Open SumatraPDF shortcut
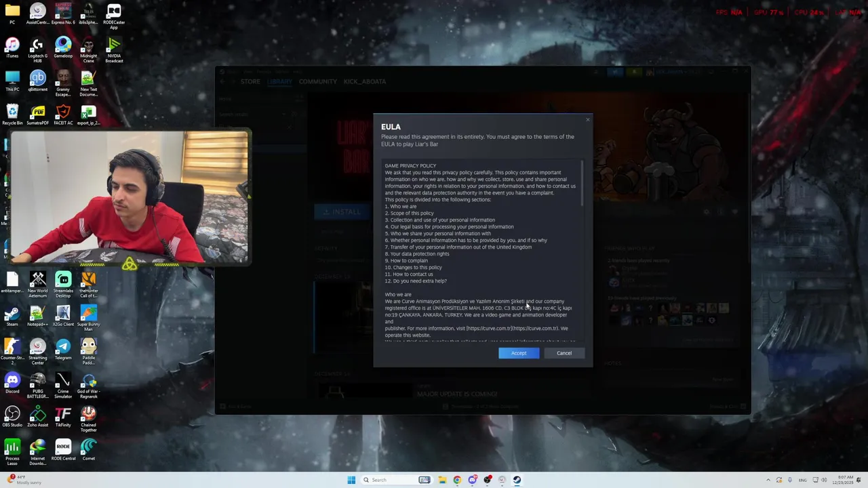 point(37,115)
